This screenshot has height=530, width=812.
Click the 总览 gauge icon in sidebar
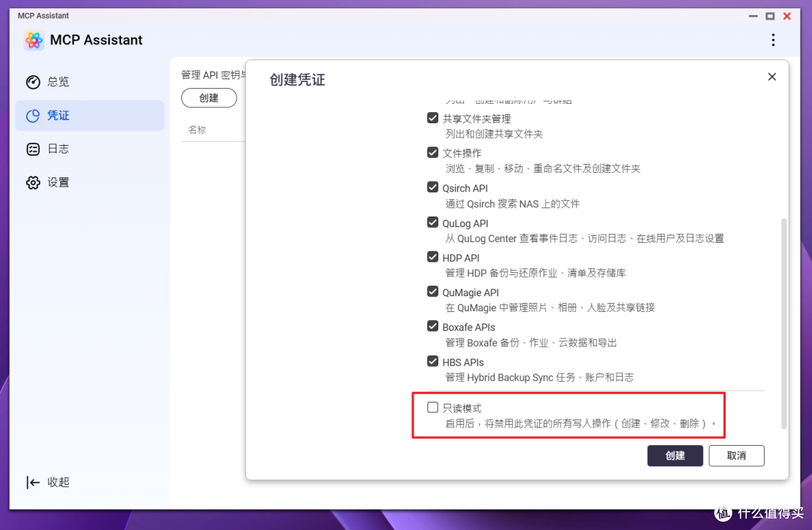click(x=33, y=82)
